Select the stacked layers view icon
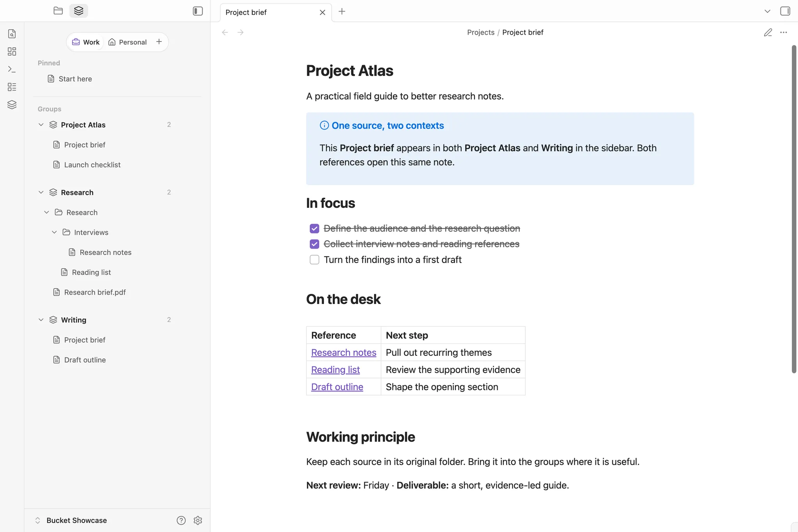The height and width of the screenshot is (532, 798). click(x=79, y=11)
